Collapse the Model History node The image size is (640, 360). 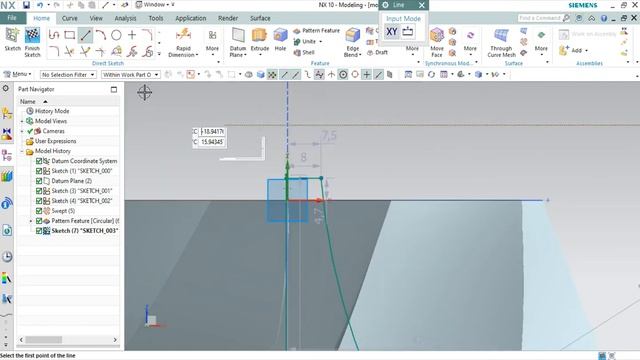[x=22, y=151]
